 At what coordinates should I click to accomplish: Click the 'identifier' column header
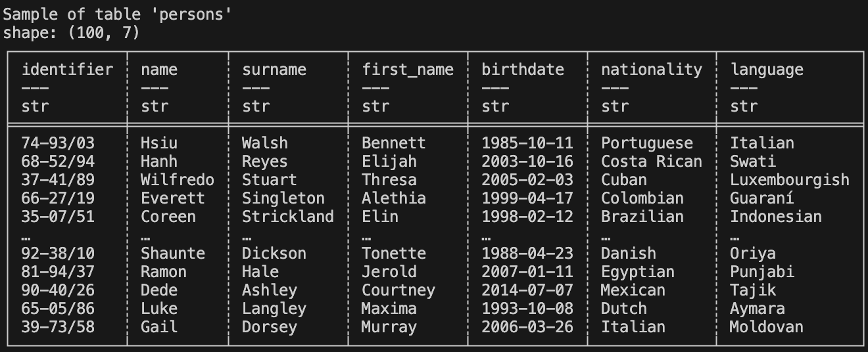click(67, 70)
